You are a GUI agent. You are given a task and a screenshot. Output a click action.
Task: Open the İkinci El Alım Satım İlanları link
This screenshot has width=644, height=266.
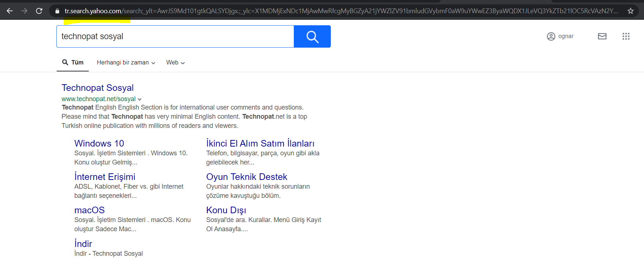[260, 143]
